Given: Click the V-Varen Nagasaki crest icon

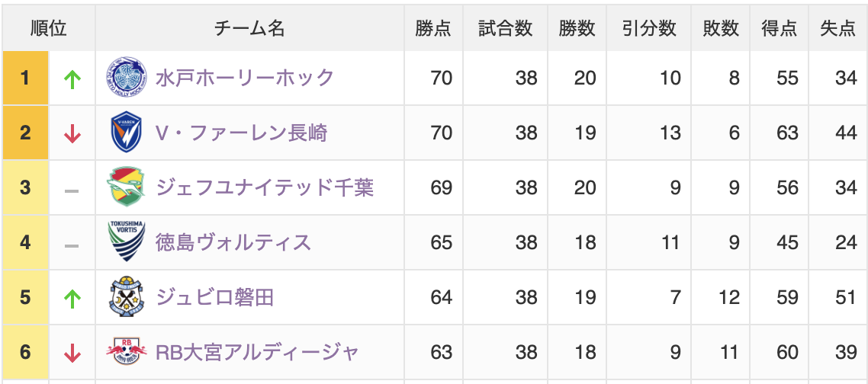Looking at the screenshot, I should 124,133.
